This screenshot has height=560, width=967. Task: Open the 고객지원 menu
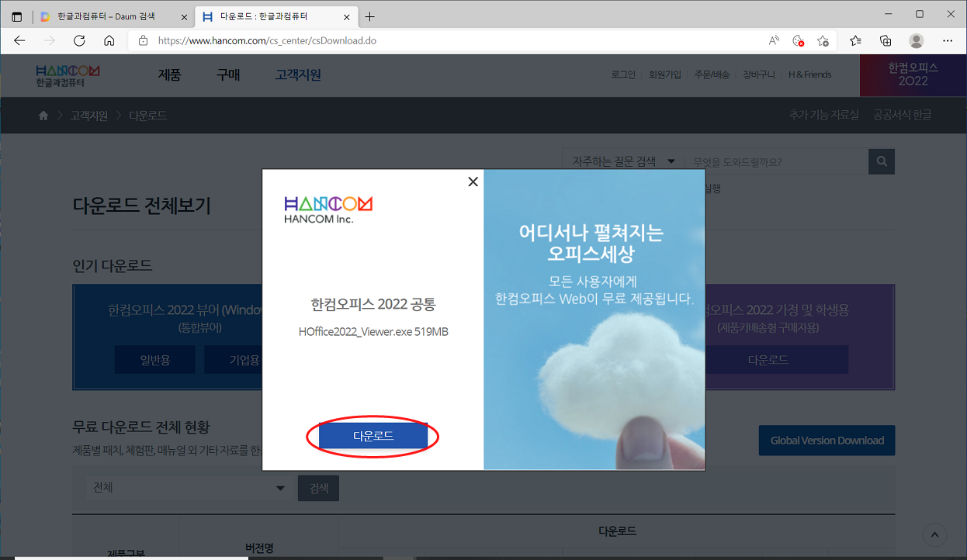pos(298,74)
